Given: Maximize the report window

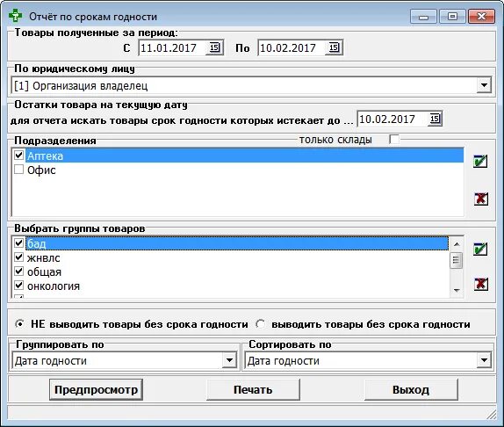Looking at the screenshot, I should pos(452,16).
